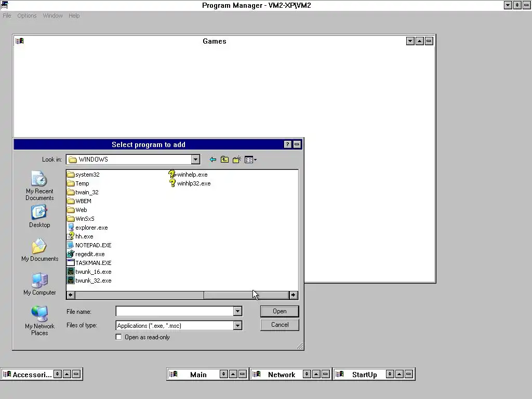The image size is (532, 399).
Task: Click the Games window title bar
Action: (x=215, y=41)
